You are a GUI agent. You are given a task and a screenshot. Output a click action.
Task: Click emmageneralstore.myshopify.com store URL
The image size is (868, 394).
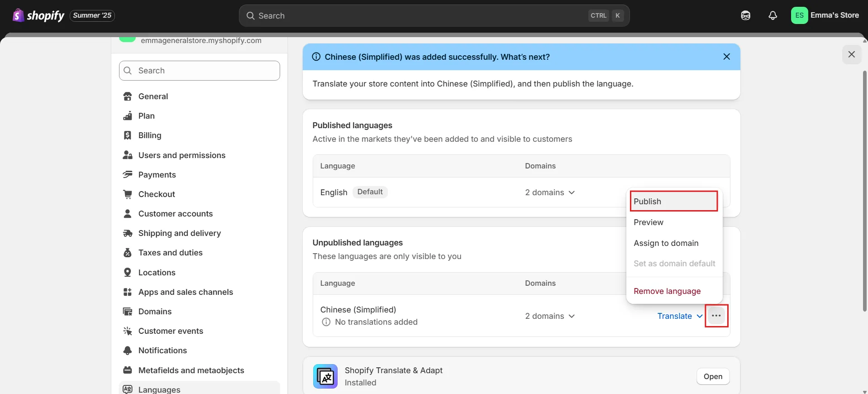[x=201, y=40]
